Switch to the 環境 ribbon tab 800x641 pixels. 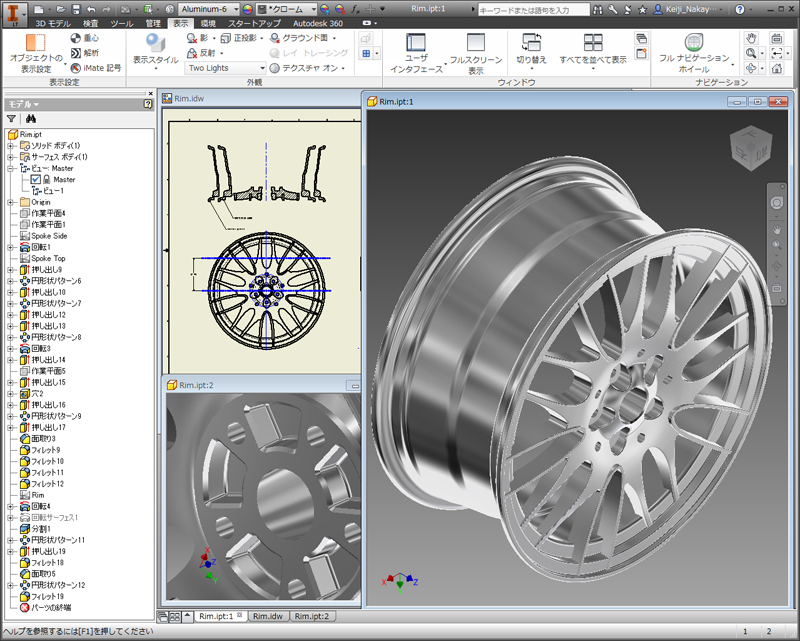click(207, 22)
